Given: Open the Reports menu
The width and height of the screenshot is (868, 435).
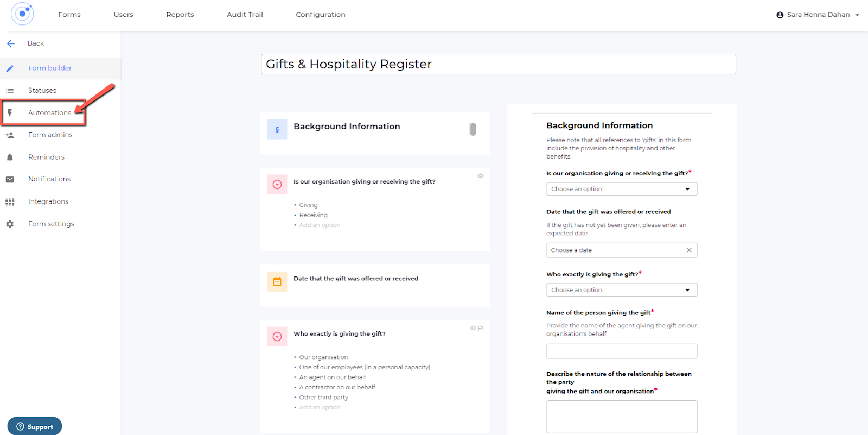Looking at the screenshot, I should [x=180, y=15].
